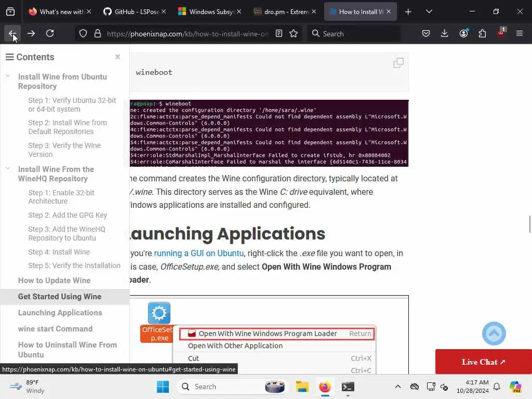Jump to wine start Command section
Viewport: 532px width, 399px height.
click(55, 329)
